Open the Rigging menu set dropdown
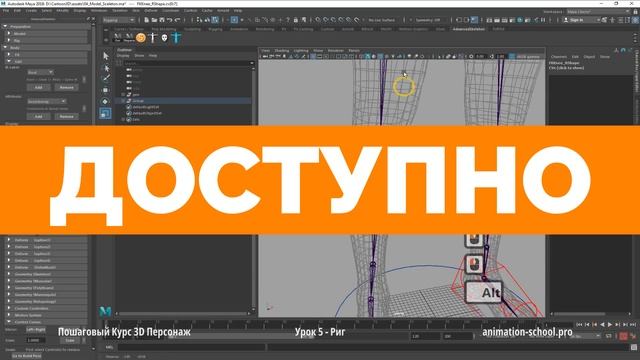The image size is (640, 360). (x=118, y=20)
